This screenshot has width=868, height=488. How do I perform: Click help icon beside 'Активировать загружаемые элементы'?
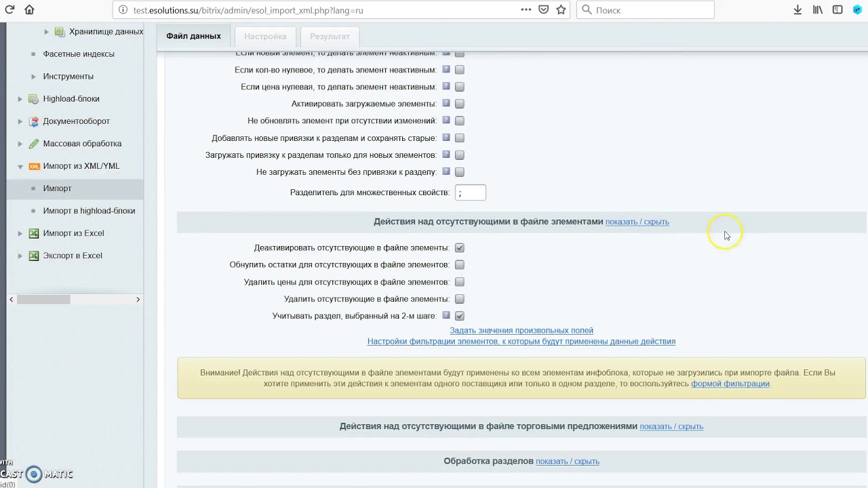(x=446, y=103)
